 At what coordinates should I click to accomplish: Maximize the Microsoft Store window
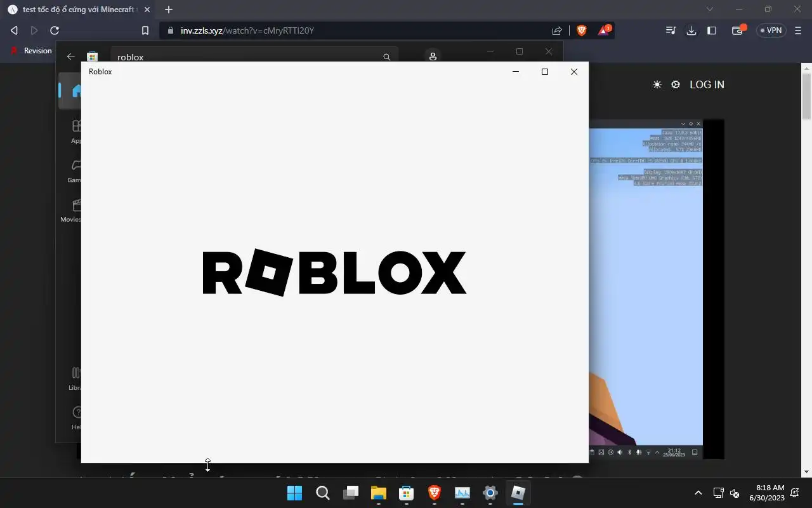click(520, 51)
